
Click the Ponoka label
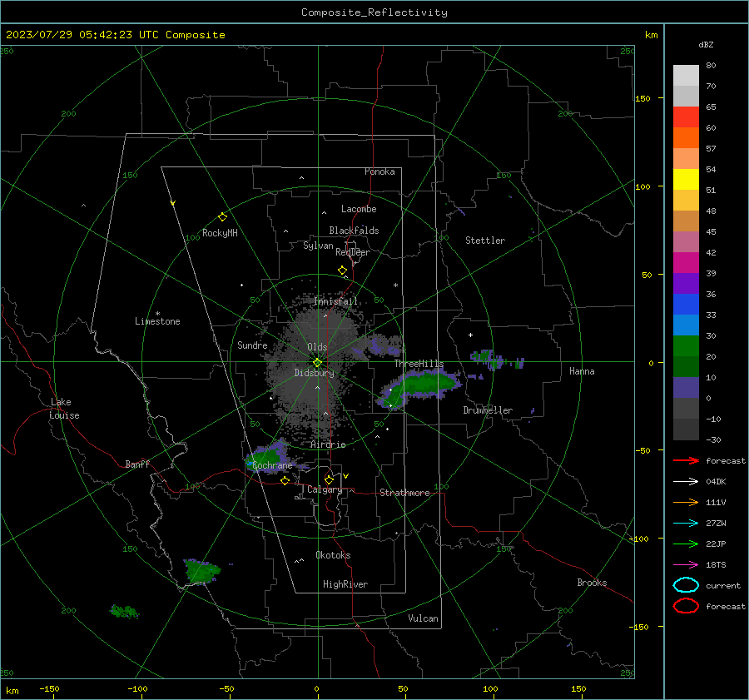pyautogui.click(x=379, y=171)
